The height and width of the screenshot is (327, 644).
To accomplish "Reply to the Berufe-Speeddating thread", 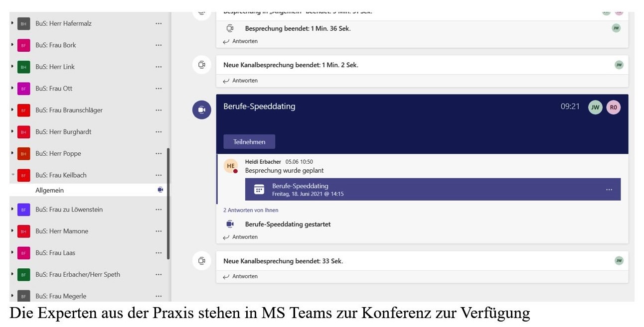I will [241, 237].
